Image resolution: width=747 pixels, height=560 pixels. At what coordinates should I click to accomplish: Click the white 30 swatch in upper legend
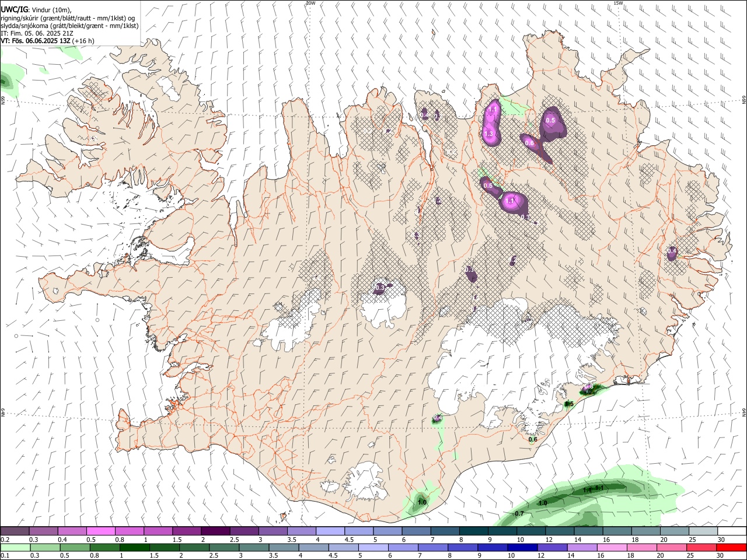(x=731, y=531)
